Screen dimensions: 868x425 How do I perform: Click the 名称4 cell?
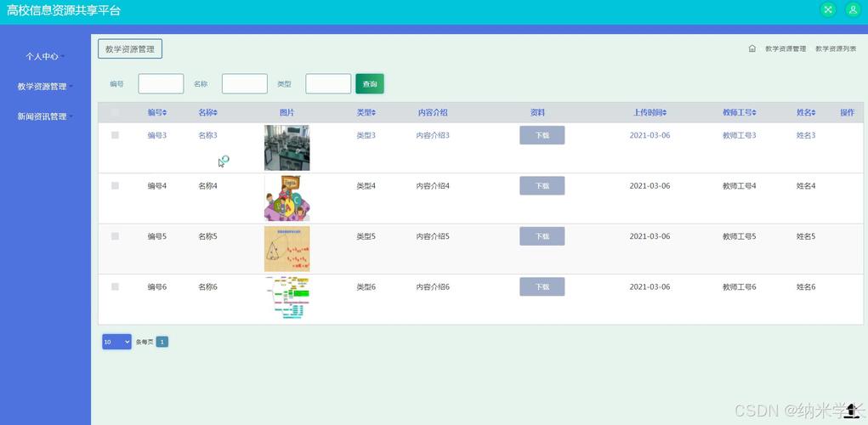pos(208,186)
